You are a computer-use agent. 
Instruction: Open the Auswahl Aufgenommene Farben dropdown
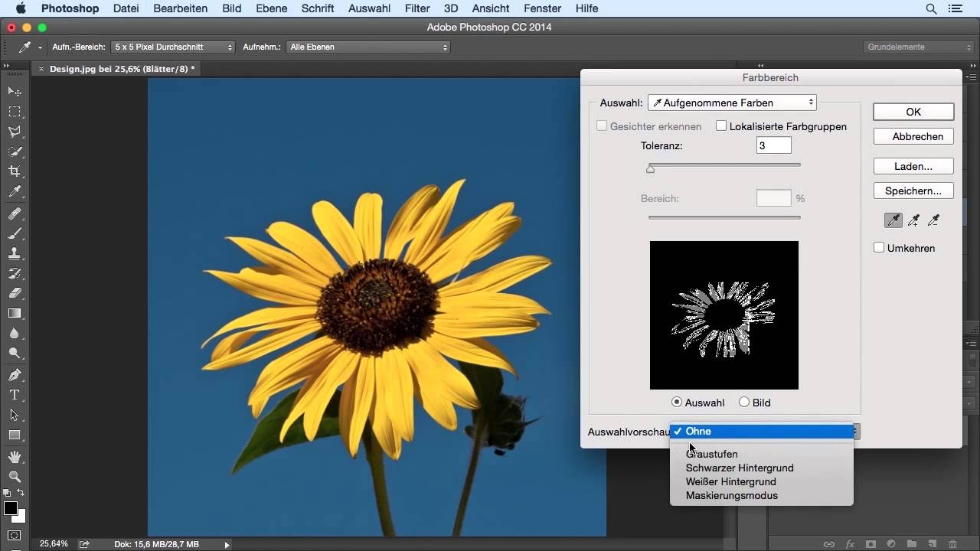(732, 103)
